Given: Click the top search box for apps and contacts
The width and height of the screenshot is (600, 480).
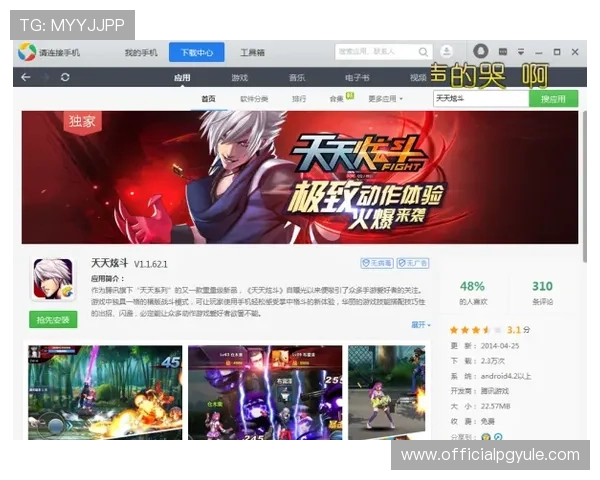Looking at the screenshot, I should point(384,52).
